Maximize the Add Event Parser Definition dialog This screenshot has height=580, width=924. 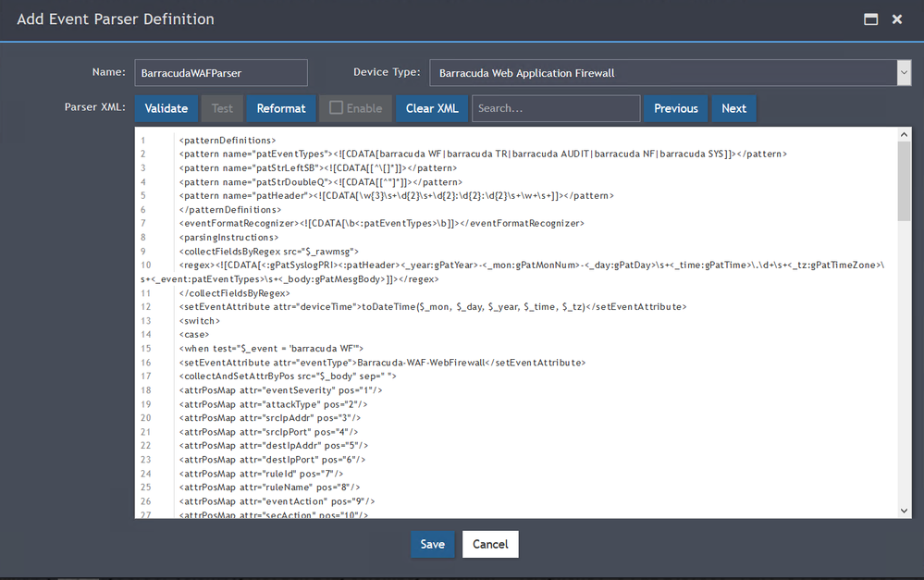870,19
